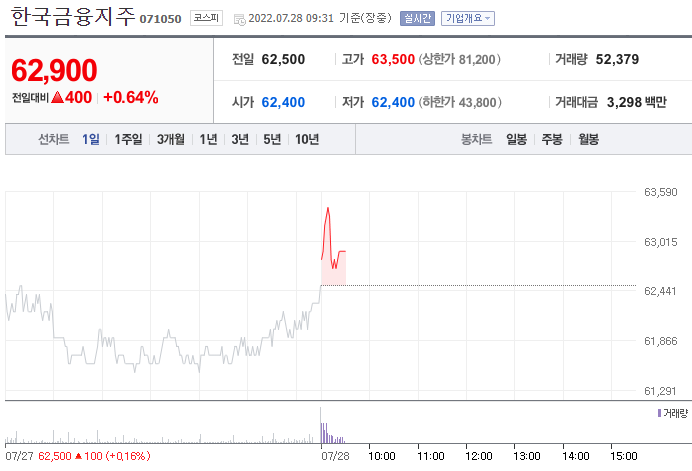
Task: Click the 봉차트 label
Action: [x=476, y=139]
